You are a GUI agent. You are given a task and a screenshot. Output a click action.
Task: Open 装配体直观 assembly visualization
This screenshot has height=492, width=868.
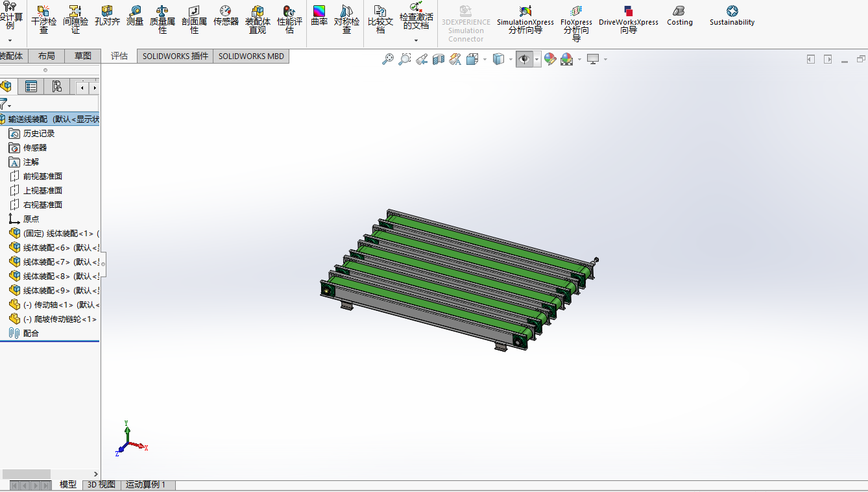click(258, 19)
